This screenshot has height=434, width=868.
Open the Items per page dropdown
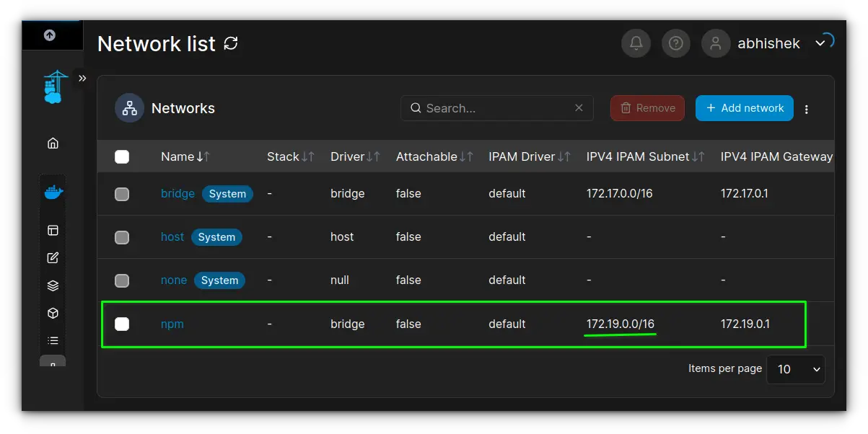pyautogui.click(x=796, y=369)
